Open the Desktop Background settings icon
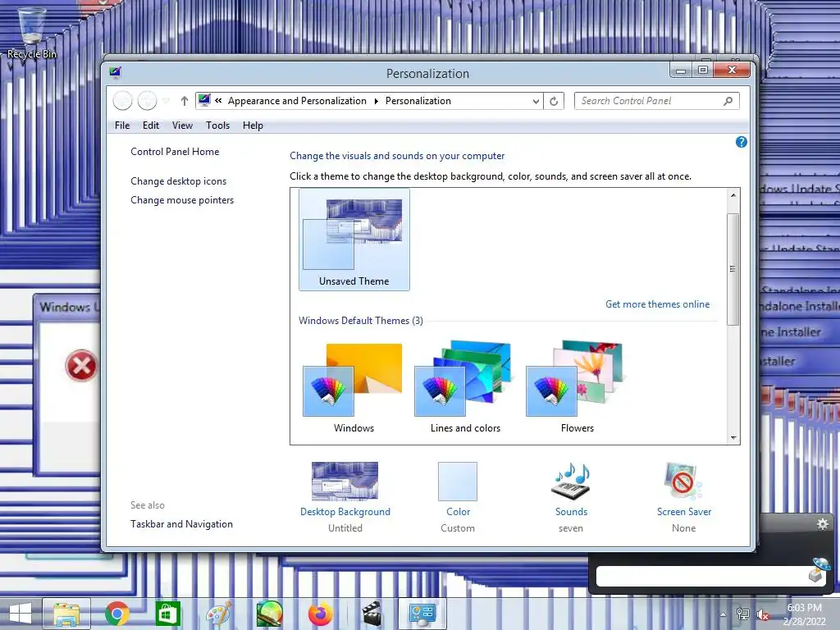The image size is (840, 630). 345,481
